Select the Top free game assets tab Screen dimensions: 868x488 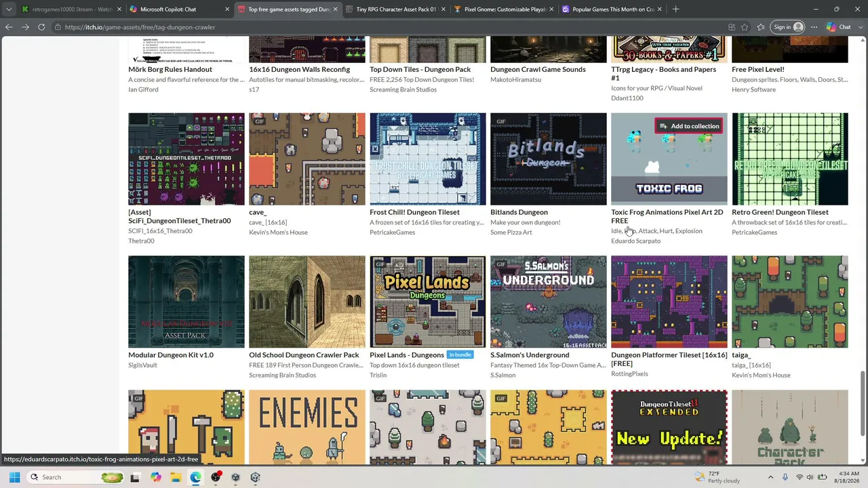click(288, 9)
